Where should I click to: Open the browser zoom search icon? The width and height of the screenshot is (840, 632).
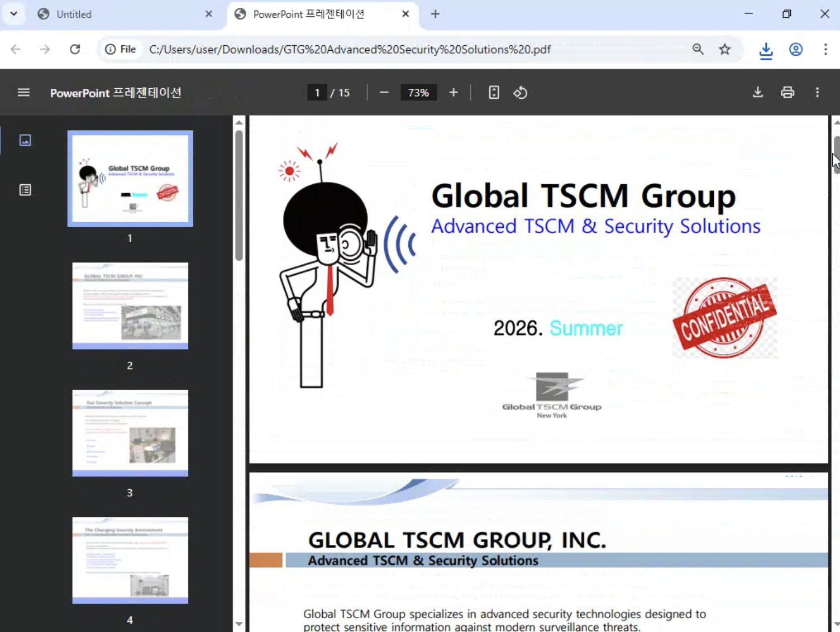[698, 49]
